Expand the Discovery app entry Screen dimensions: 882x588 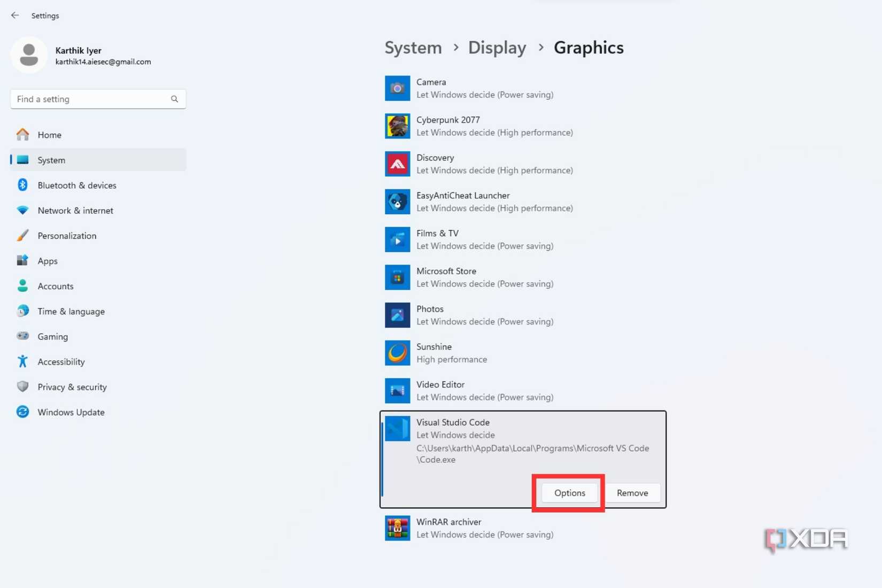[523, 164]
